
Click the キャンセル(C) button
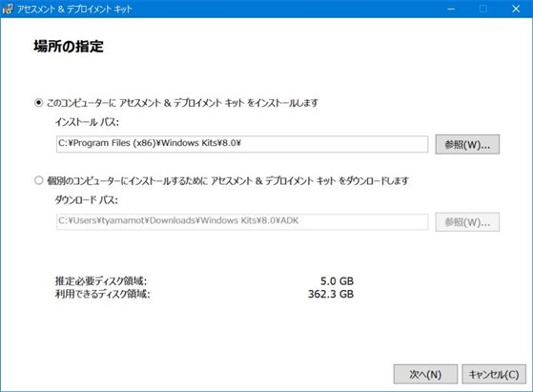point(494,374)
